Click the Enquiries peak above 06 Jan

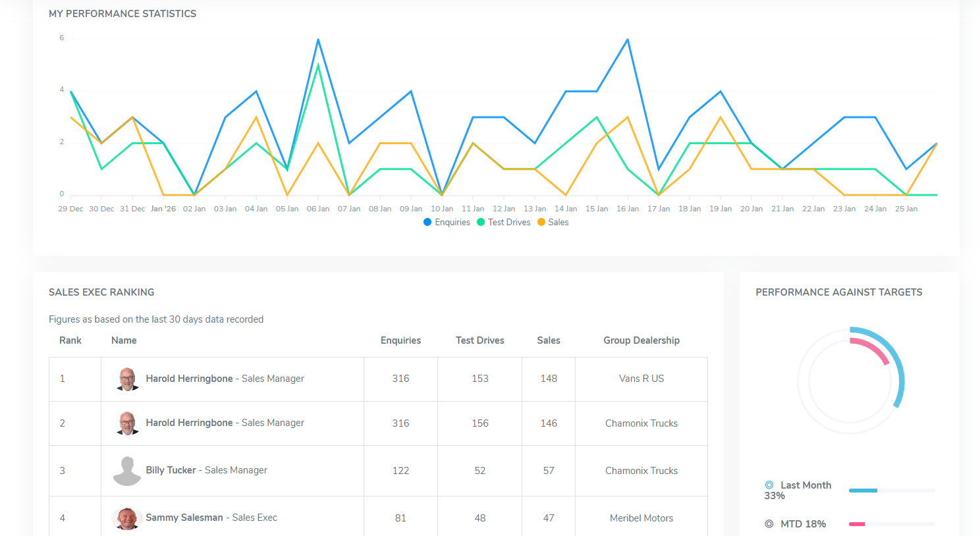point(318,40)
